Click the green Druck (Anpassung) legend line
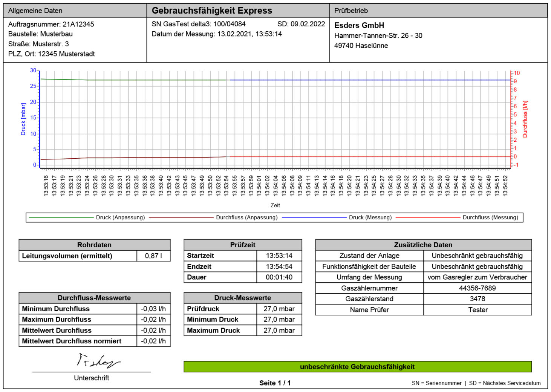551x392 pixels. 61,217
